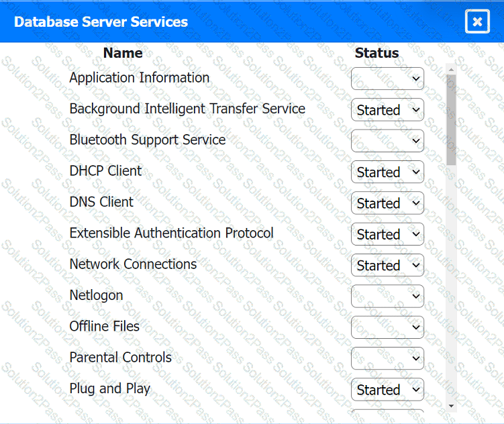Image resolution: width=504 pixels, height=424 pixels.
Task: Click the Status column header
Action: (x=376, y=53)
